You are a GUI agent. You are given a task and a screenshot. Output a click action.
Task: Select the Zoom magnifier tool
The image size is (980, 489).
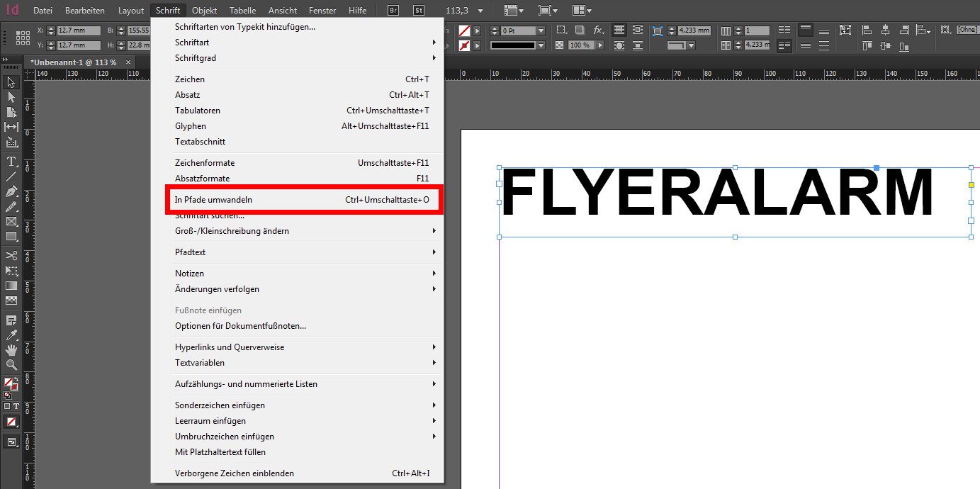coord(11,365)
